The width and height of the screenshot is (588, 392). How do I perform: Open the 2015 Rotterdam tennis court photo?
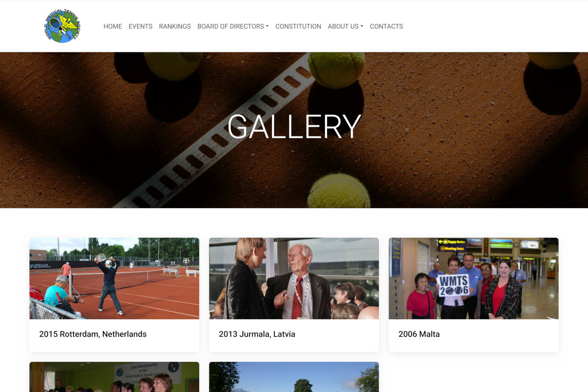114,278
